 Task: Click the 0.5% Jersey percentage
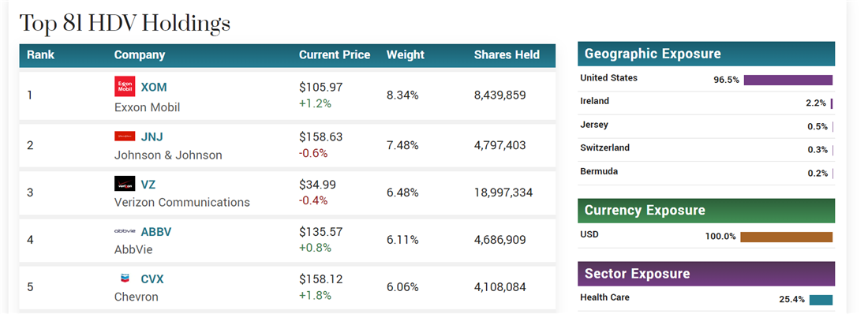[817, 127]
